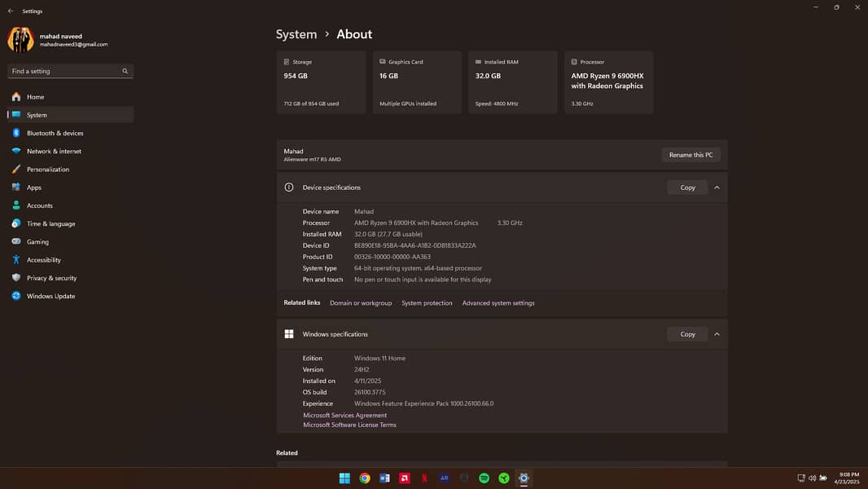Copy the Windows specifications
Image resolution: width=868 pixels, height=489 pixels.
click(687, 334)
